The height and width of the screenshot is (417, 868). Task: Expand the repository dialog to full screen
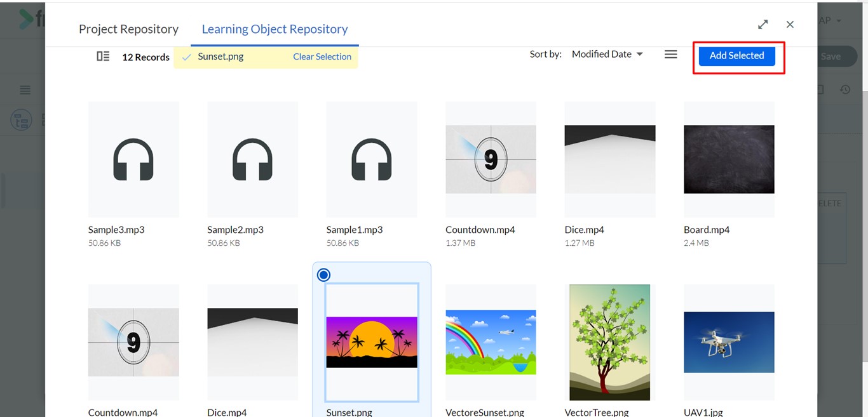763,24
